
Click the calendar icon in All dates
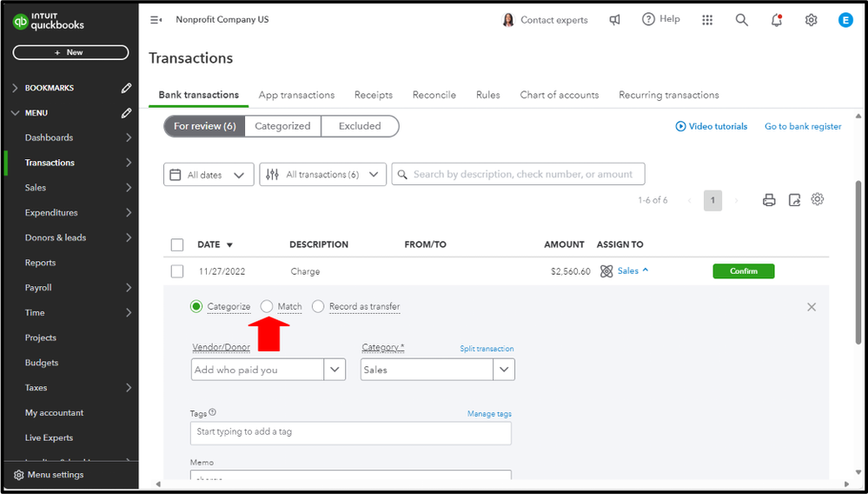click(175, 175)
